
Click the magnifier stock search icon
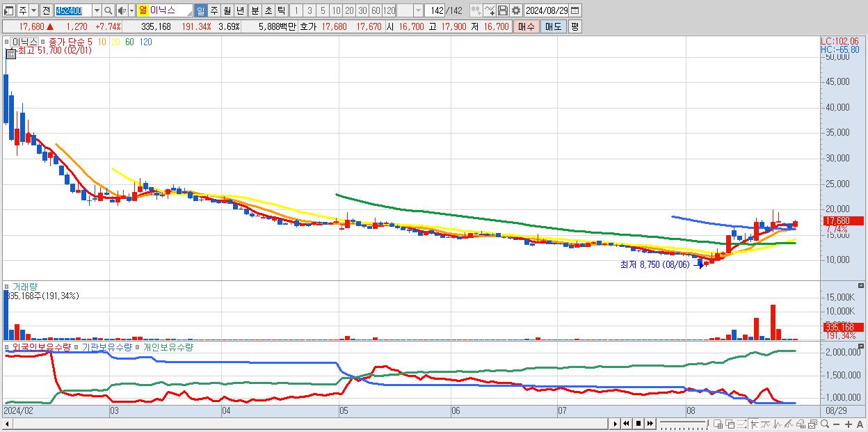[x=108, y=10]
